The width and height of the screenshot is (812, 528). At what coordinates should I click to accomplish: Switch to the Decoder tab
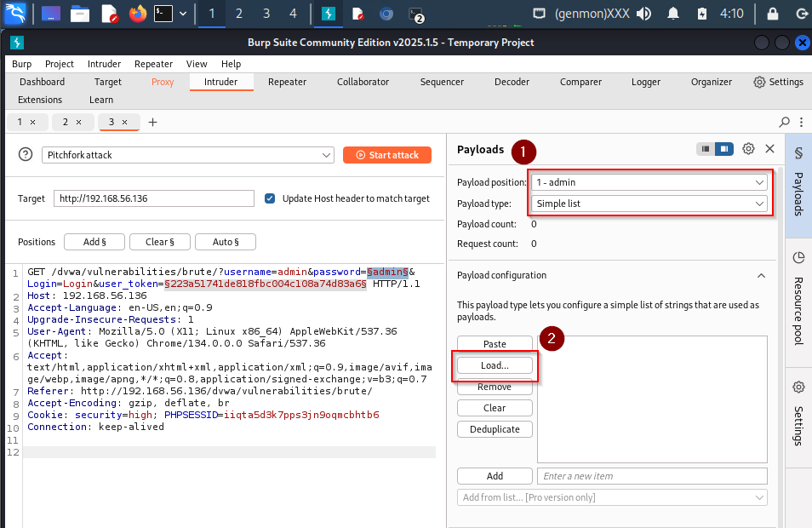(x=512, y=82)
